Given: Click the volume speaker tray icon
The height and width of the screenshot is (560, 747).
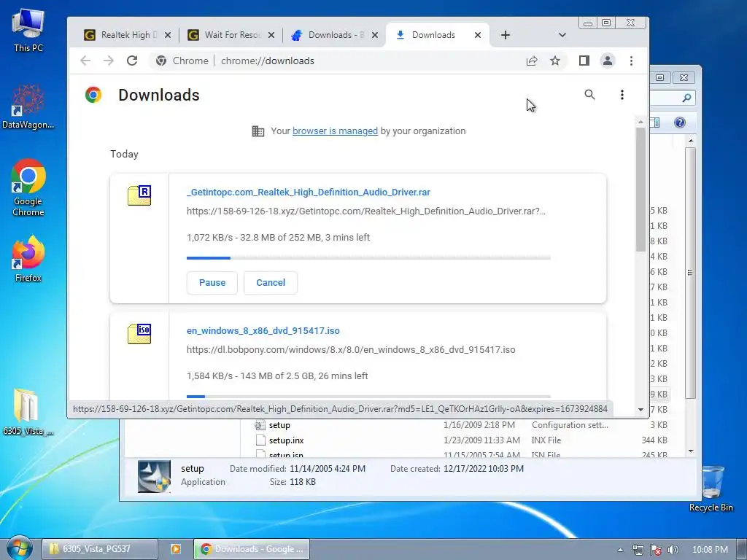Looking at the screenshot, I should tap(673, 550).
